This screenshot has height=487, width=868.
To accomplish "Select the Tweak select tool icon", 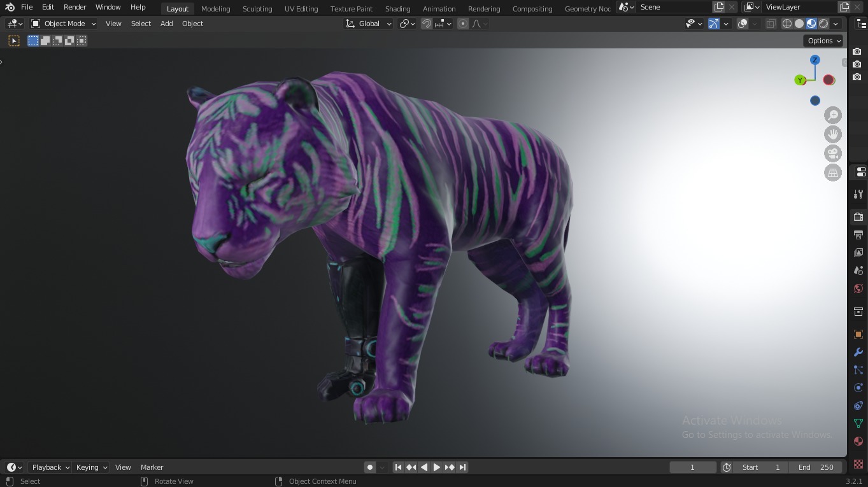I will [x=14, y=41].
